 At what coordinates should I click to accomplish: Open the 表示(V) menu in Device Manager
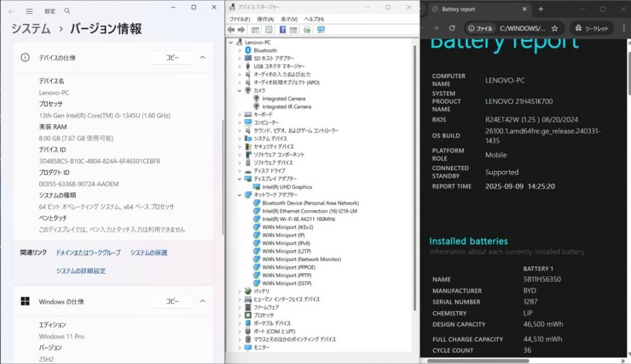click(x=289, y=19)
